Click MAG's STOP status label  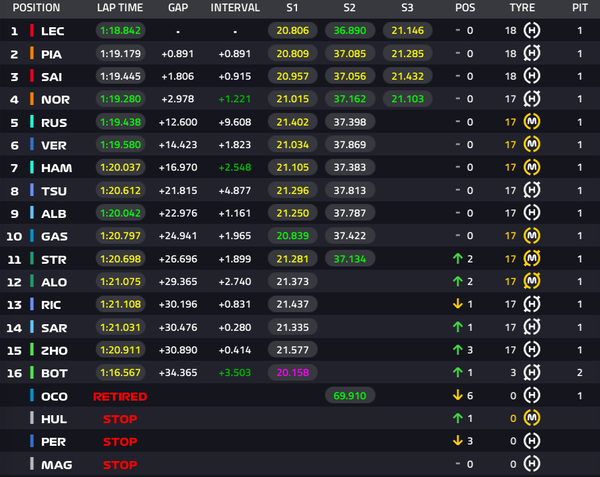[x=120, y=465]
